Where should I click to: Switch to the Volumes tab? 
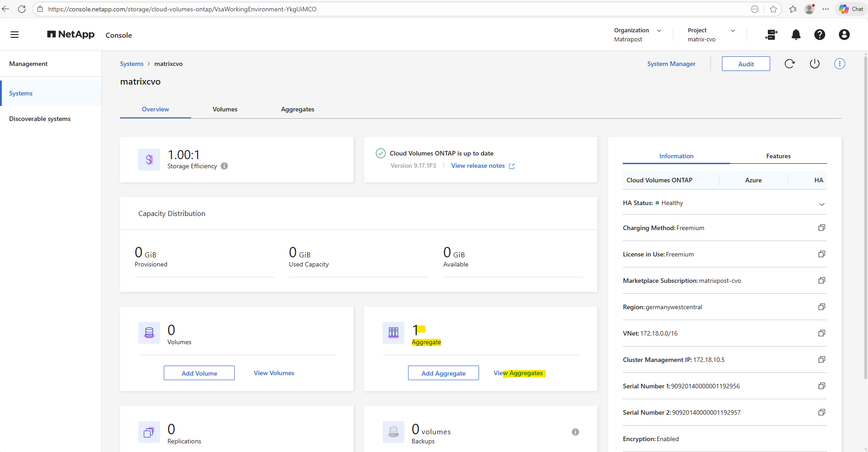point(225,109)
